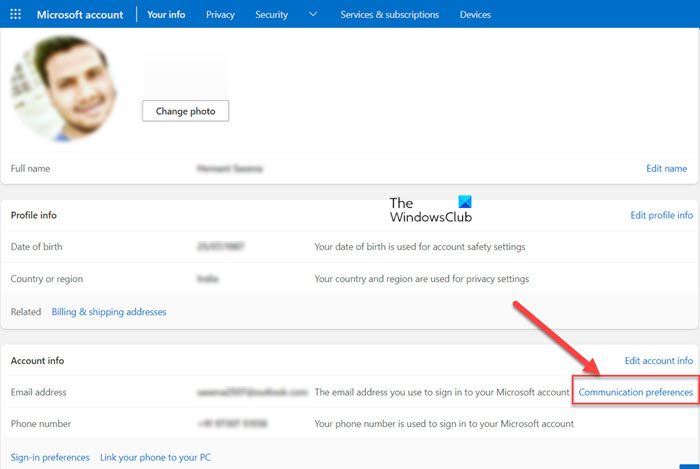Click 'The email address you use' description
The image size is (700, 469).
442,392
